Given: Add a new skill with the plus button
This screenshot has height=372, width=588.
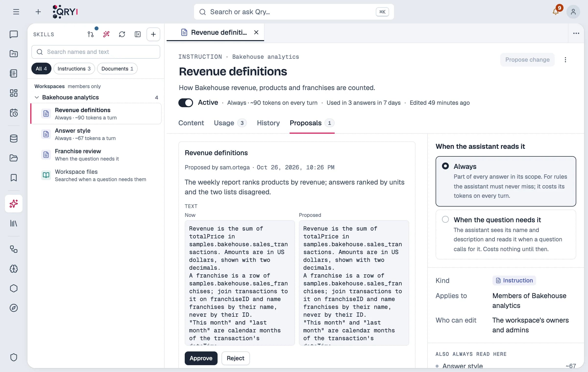Looking at the screenshot, I should pyautogui.click(x=153, y=34).
